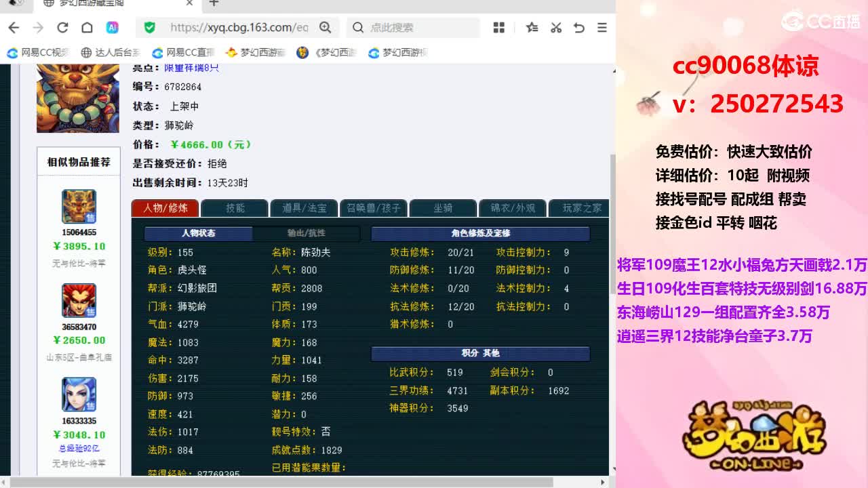Open the 《梦幻西游 bookmark with shield icon

click(328, 52)
